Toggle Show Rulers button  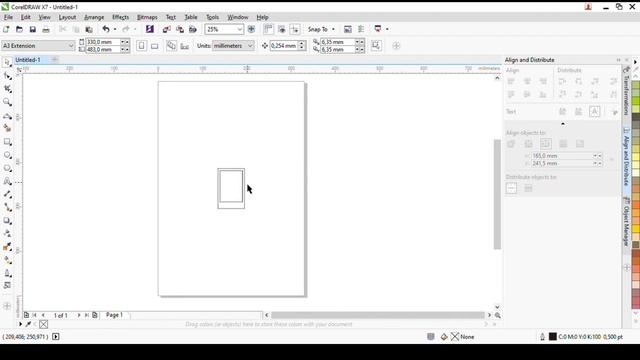click(x=268, y=29)
